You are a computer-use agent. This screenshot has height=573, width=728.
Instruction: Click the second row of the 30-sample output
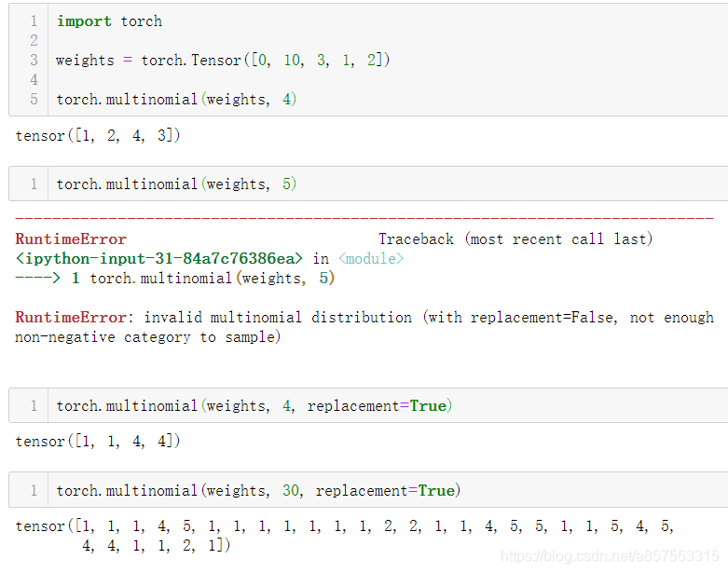coord(156,546)
